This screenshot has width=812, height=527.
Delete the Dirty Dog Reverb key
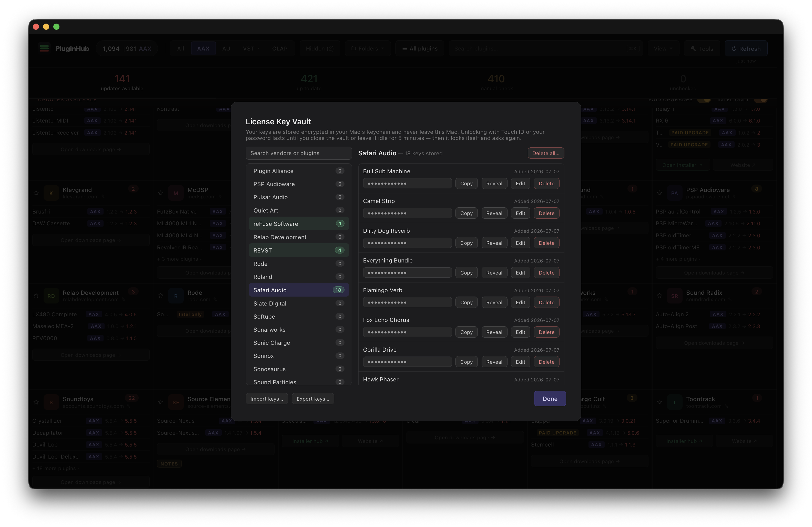coord(546,243)
